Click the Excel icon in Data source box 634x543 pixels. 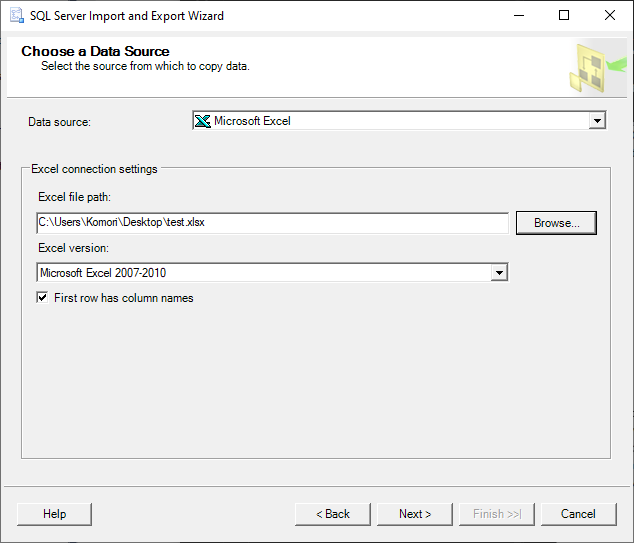click(202, 121)
